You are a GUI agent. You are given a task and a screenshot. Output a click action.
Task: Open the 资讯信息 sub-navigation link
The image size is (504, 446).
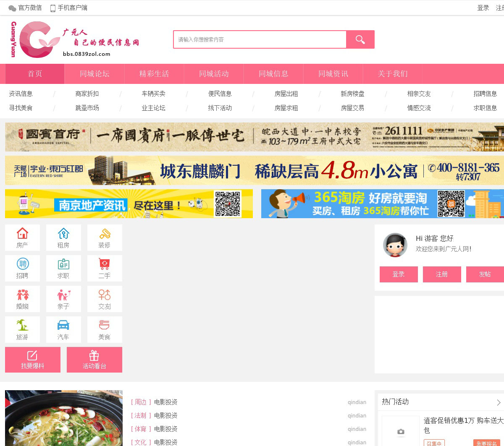21,94
